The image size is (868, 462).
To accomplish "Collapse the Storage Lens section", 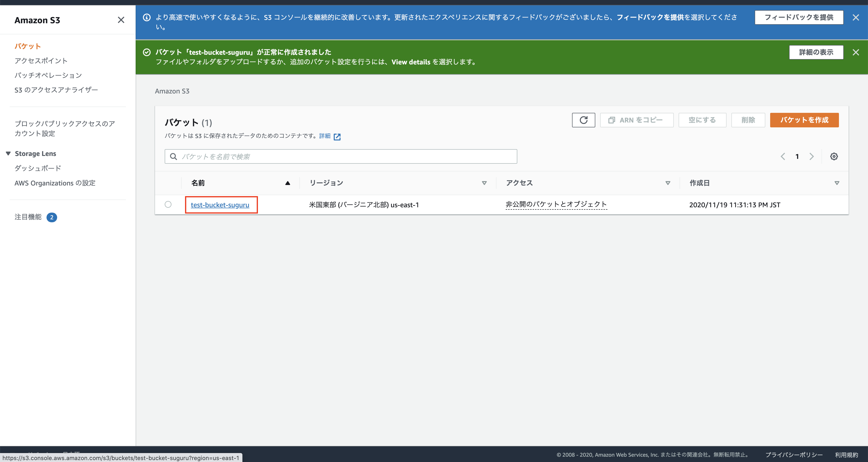I will 8,154.
